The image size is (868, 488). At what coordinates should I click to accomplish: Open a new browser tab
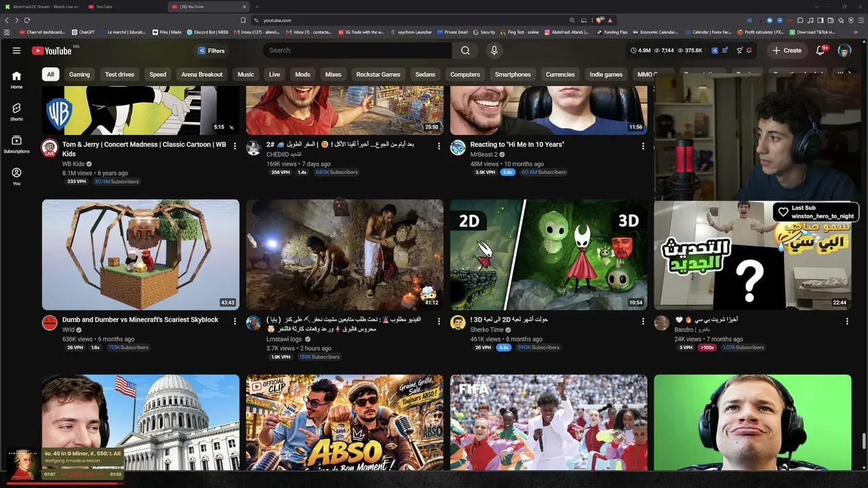tap(257, 7)
